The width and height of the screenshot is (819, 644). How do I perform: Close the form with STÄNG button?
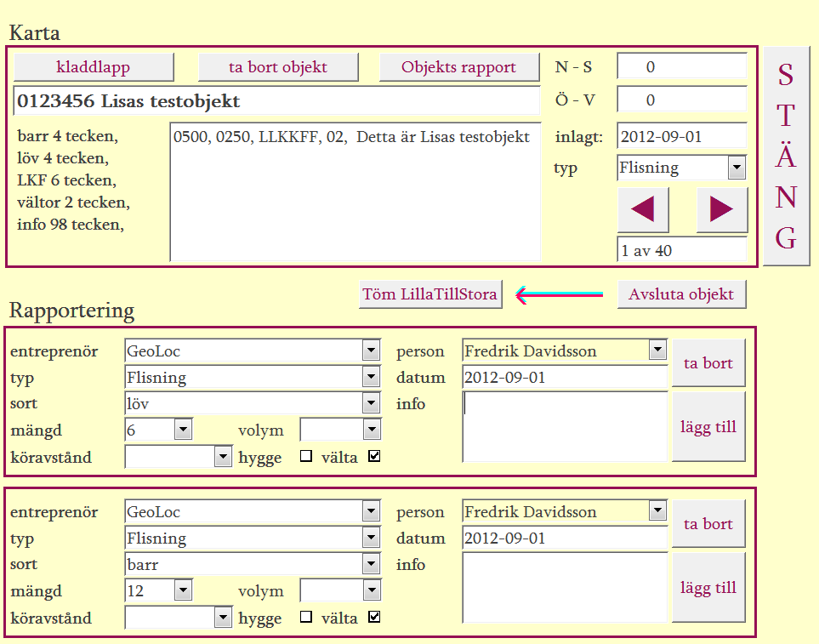click(x=786, y=157)
